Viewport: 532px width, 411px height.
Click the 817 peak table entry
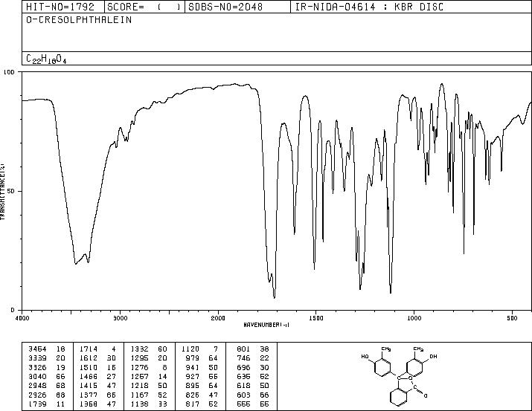(x=193, y=404)
